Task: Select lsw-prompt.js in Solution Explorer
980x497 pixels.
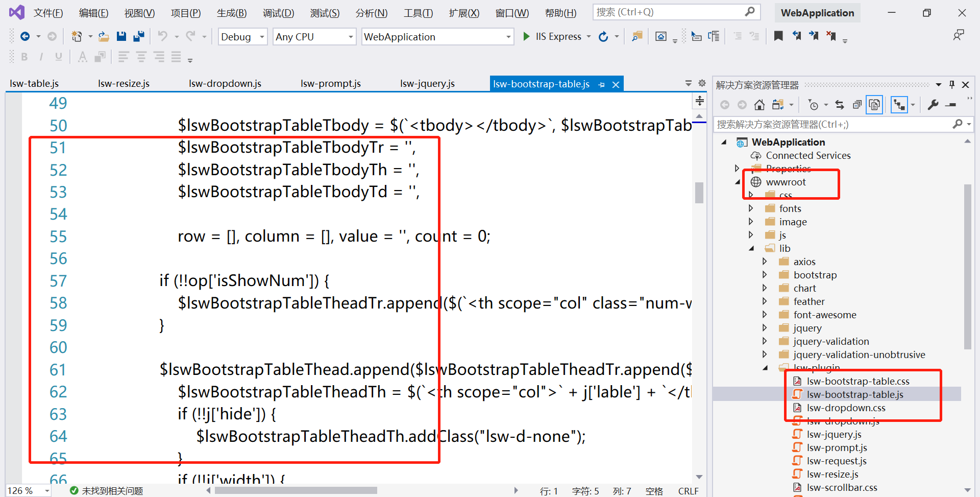Action: click(837, 447)
